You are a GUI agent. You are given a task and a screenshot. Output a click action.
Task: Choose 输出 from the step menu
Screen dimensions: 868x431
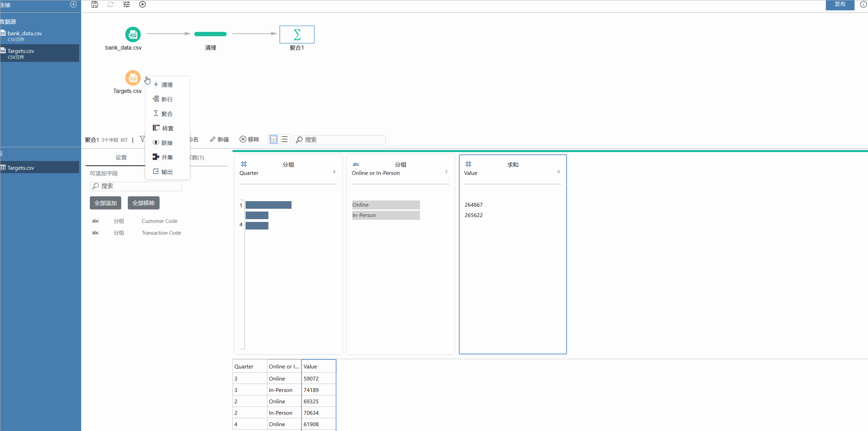[167, 172]
